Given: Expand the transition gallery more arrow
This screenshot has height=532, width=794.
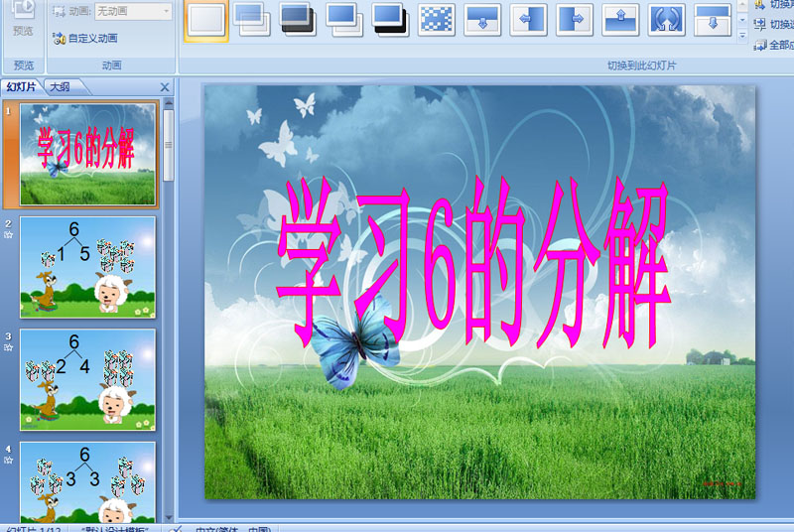Looking at the screenshot, I should coord(742,36).
